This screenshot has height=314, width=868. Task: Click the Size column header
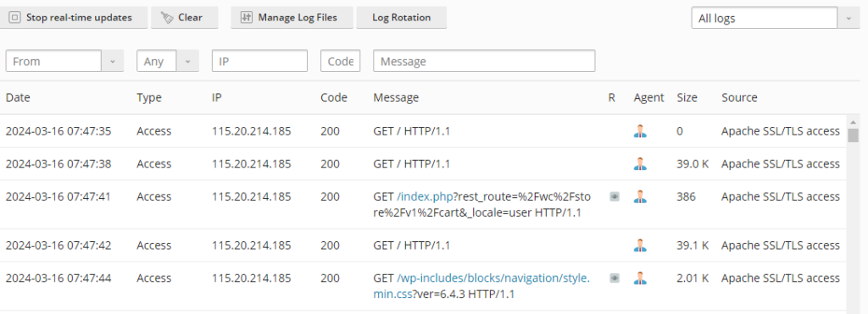pyautogui.click(x=687, y=97)
